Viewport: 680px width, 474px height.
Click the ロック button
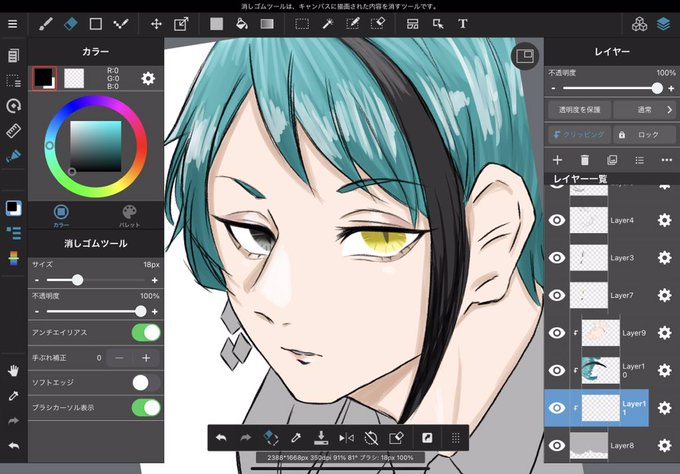645,135
